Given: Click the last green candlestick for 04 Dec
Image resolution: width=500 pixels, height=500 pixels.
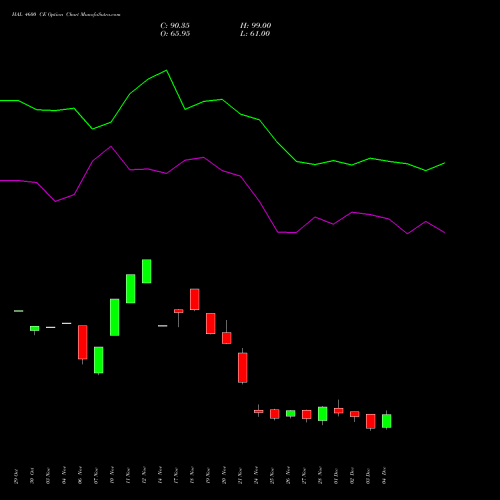Looking at the screenshot, I should coord(387,421).
